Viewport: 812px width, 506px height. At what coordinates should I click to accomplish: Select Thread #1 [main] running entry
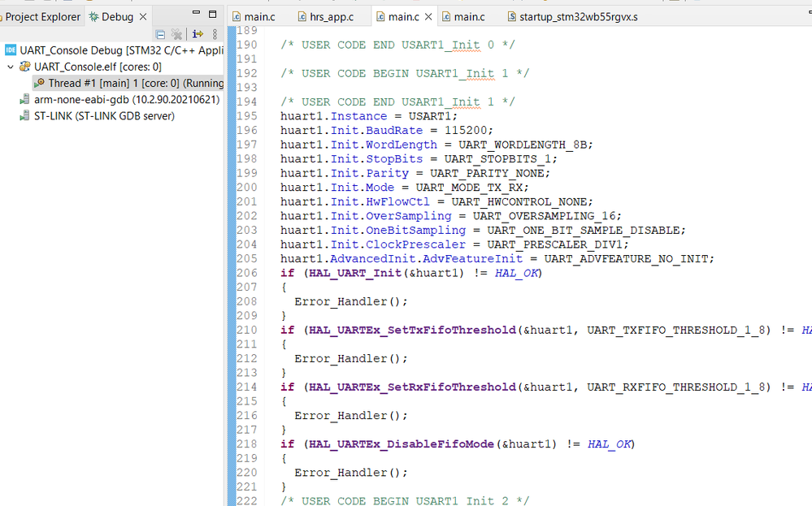[x=136, y=84]
